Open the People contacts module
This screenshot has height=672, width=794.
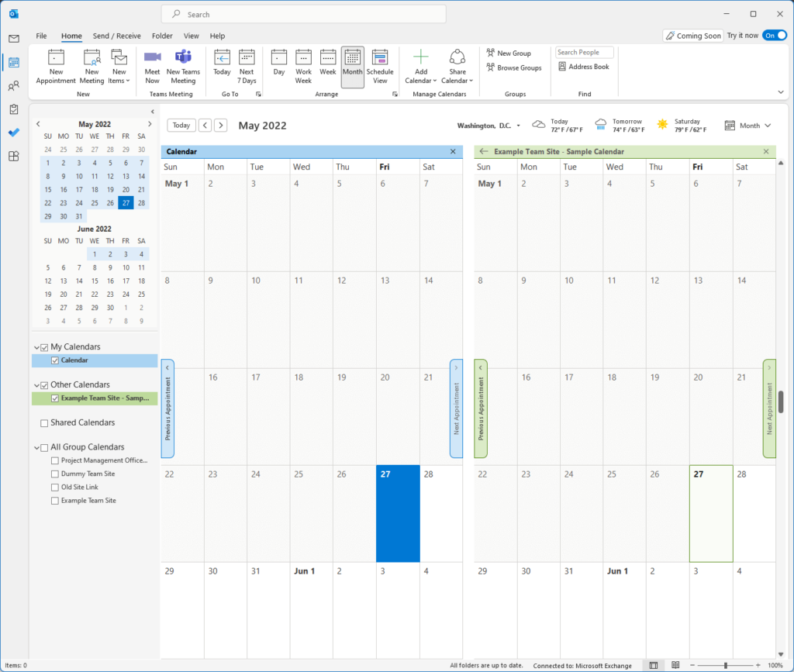coord(14,86)
